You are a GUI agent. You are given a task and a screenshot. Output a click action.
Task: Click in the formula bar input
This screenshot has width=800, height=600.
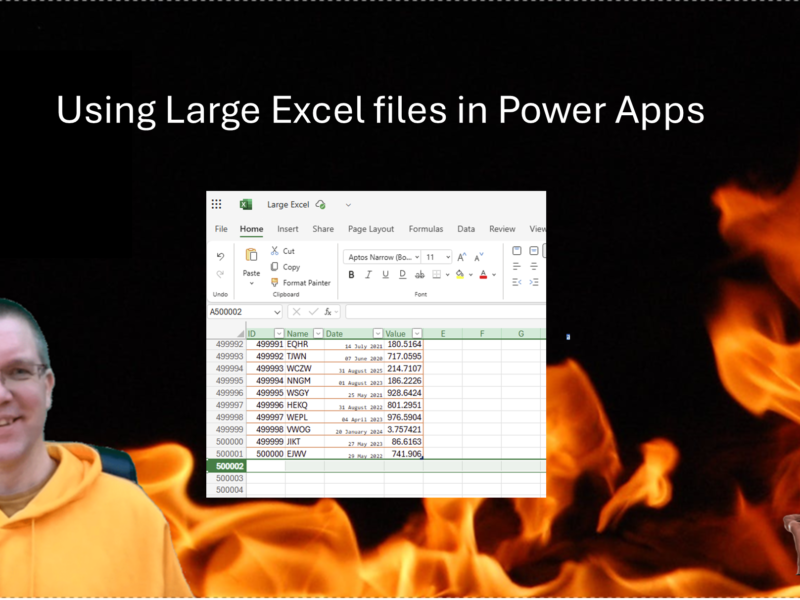pyautogui.click(x=445, y=312)
